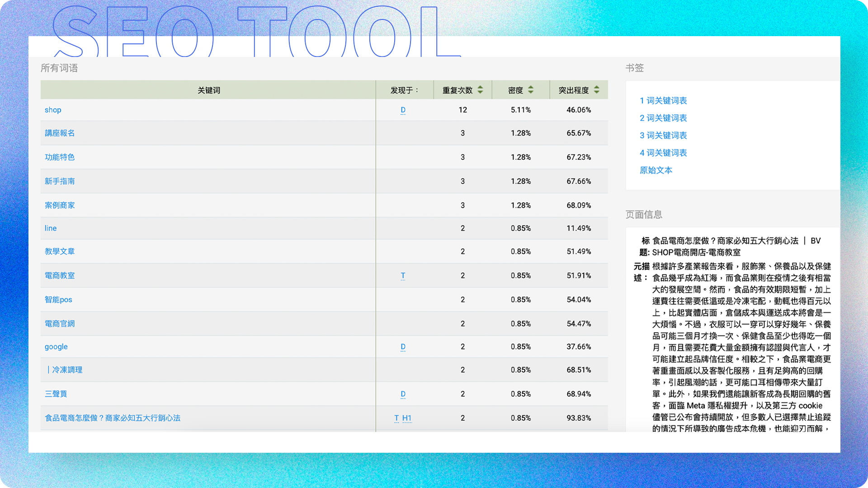The image size is (868, 488).
Task: Open the 新手指南 keyword link
Action: point(60,181)
